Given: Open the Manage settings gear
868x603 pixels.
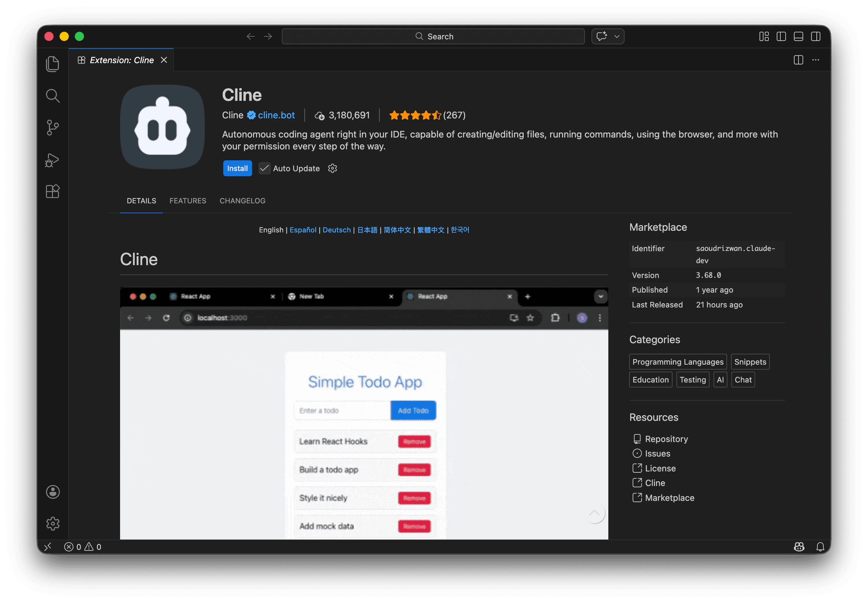Looking at the screenshot, I should tap(53, 524).
